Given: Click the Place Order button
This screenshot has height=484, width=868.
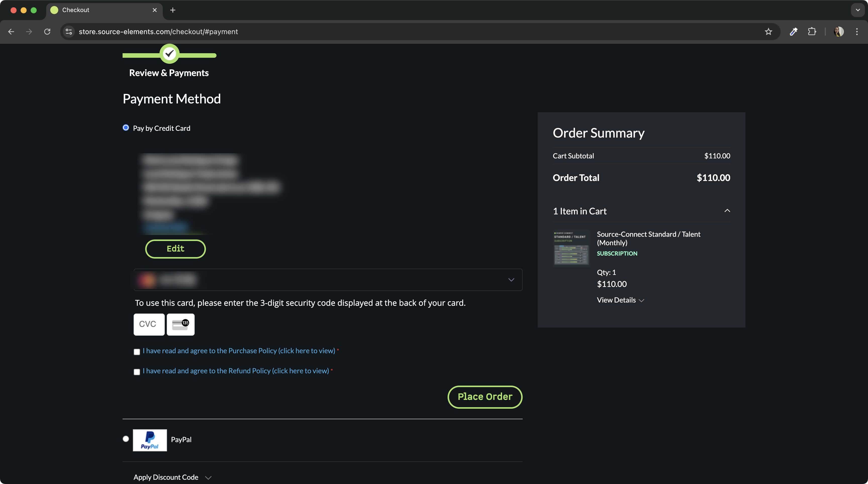Looking at the screenshot, I should pyautogui.click(x=484, y=397).
